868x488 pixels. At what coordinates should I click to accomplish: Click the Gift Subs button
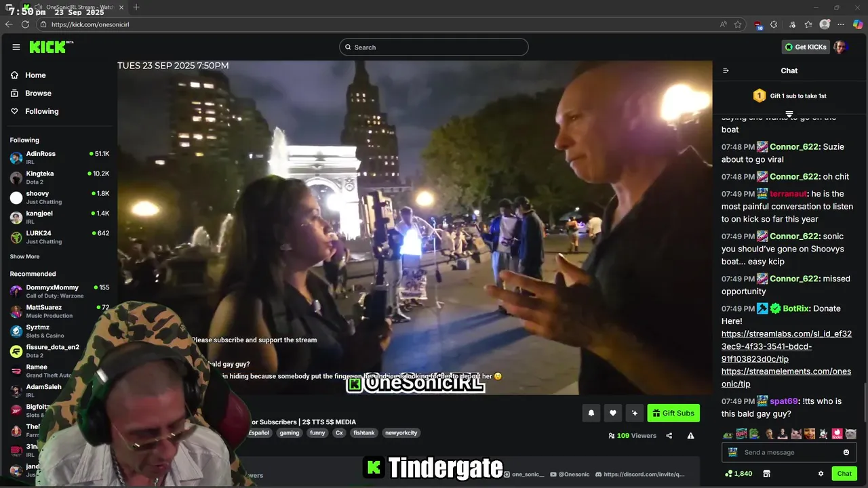pos(673,413)
